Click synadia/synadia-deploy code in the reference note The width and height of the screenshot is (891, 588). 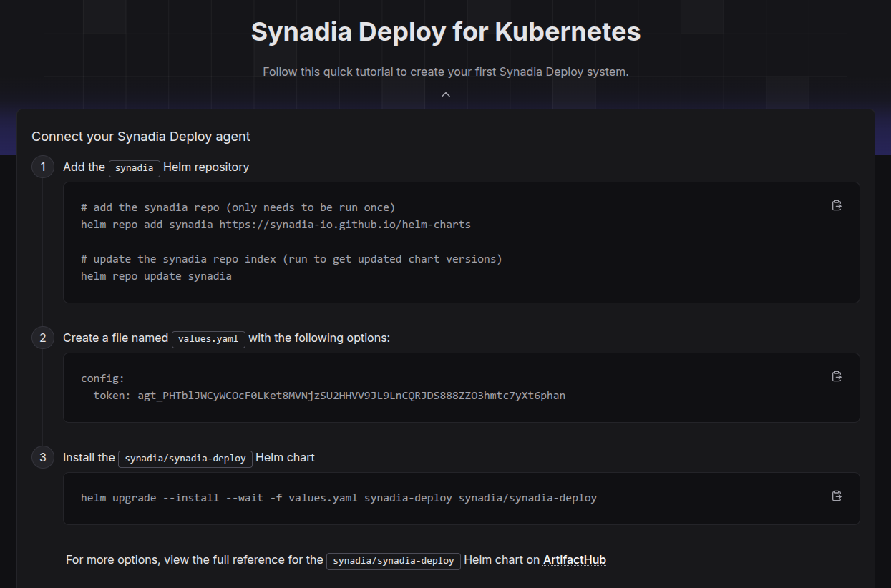[394, 561]
